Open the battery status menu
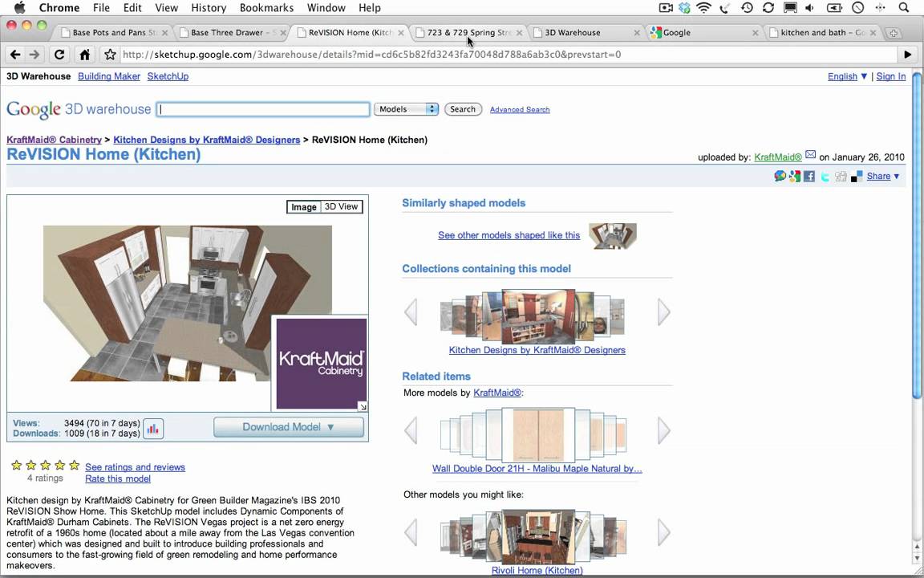924x578 pixels. [834, 8]
